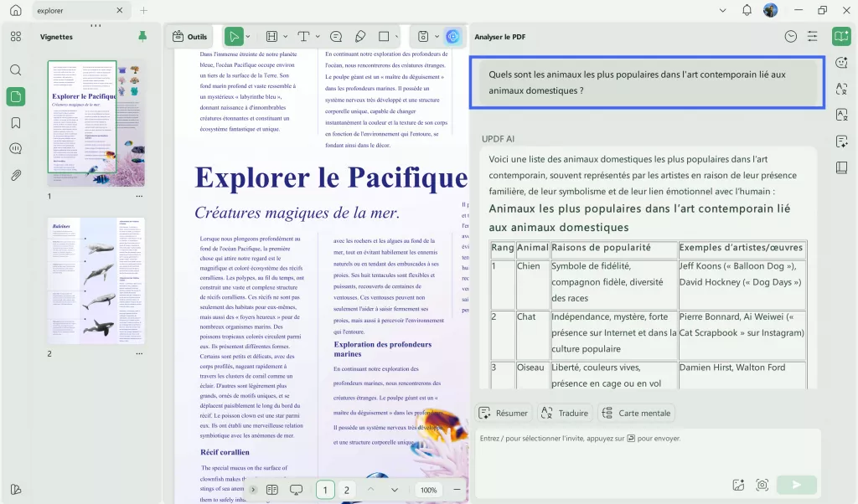Toggle two-page view at the bottom bar

[272, 490]
